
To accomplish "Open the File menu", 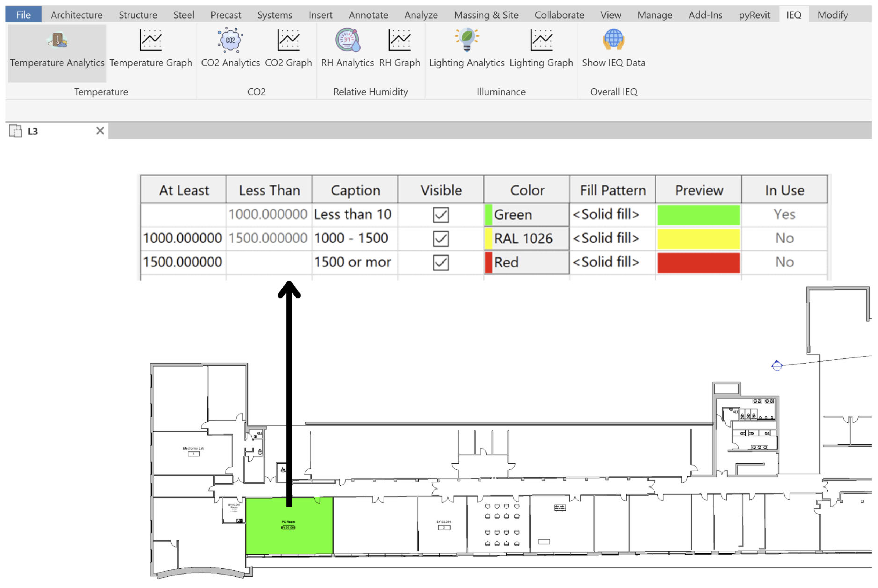I will pyautogui.click(x=23, y=15).
